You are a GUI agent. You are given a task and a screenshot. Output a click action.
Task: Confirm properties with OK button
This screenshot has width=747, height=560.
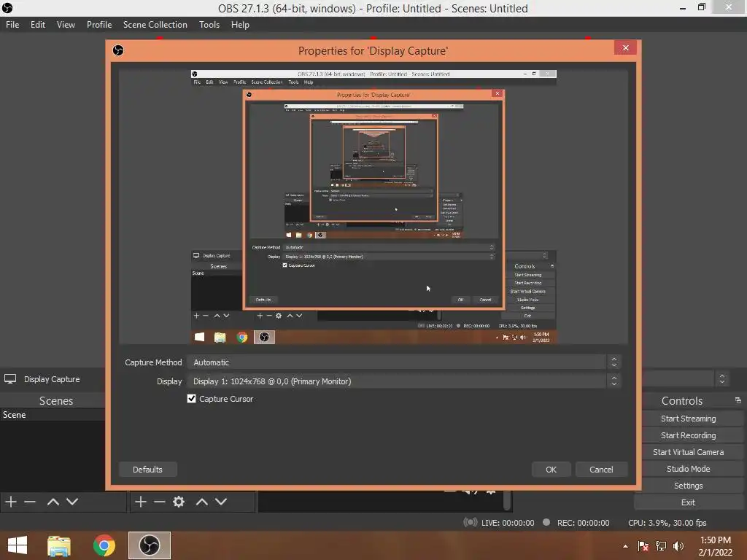pos(551,470)
